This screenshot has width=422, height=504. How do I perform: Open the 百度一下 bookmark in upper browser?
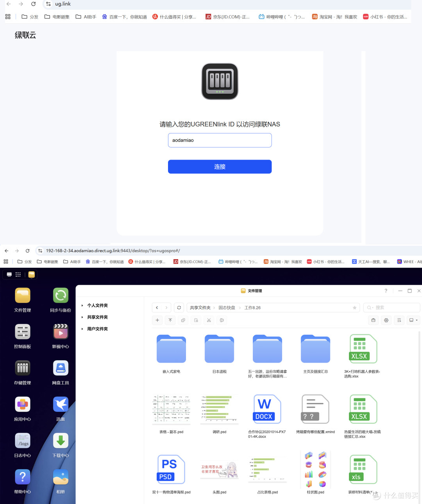point(125,17)
